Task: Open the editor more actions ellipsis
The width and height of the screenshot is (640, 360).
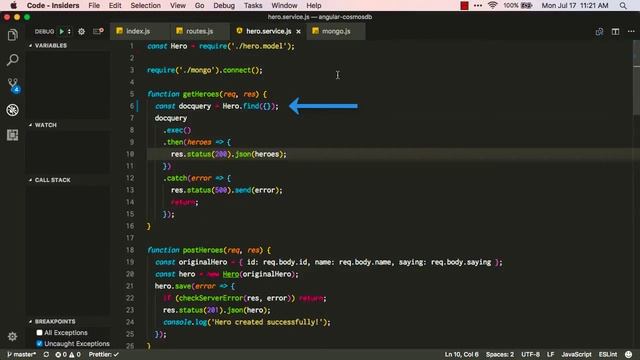Action: coord(631,31)
